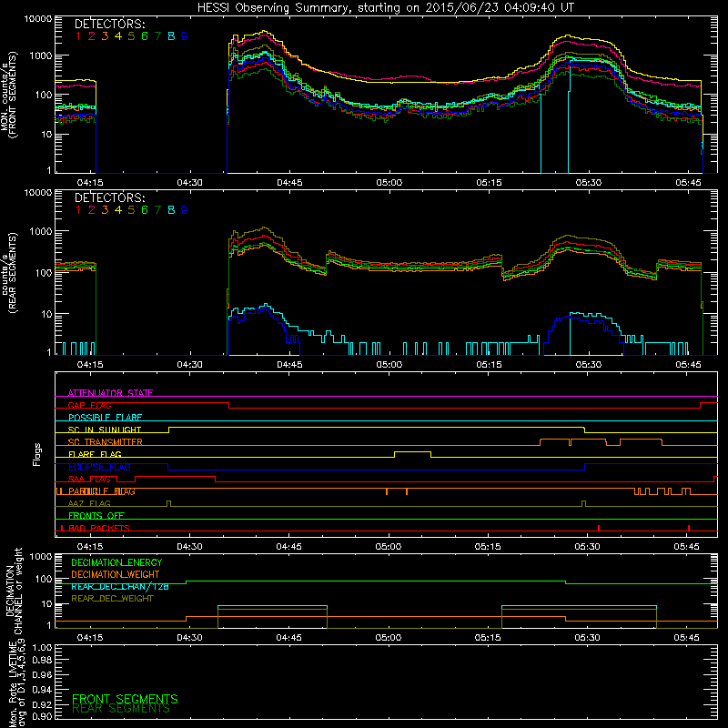This screenshot has width=728, height=728.
Task: Select yellow detector '4' in front segments legend
Action: [x=118, y=36]
